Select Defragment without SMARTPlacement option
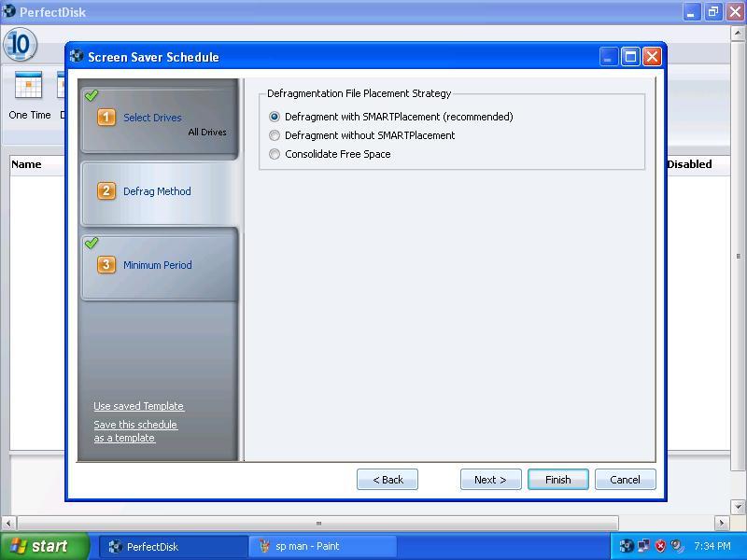This screenshot has width=747, height=560. pyautogui.click(x=275, y=135)
